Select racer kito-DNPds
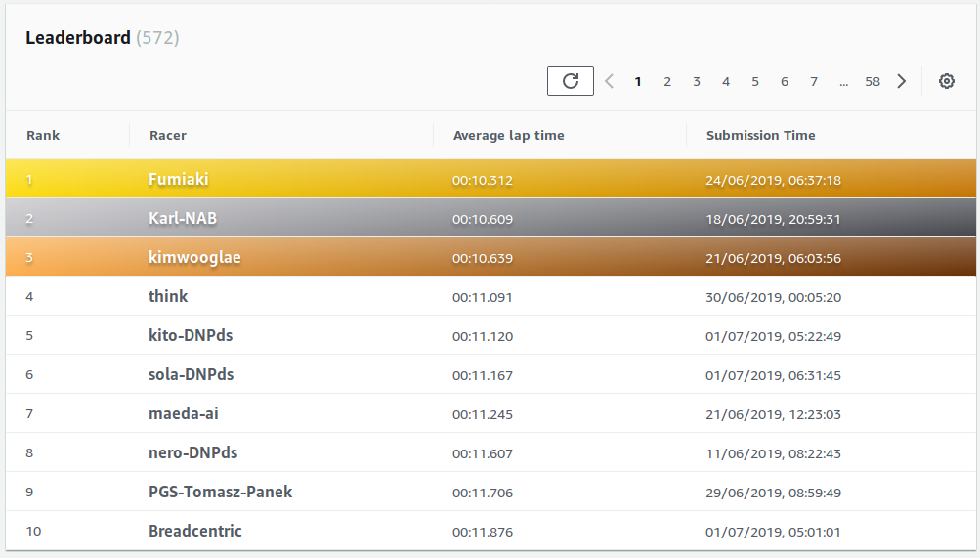Screen dimensions: 980x558 pos(191,335)
